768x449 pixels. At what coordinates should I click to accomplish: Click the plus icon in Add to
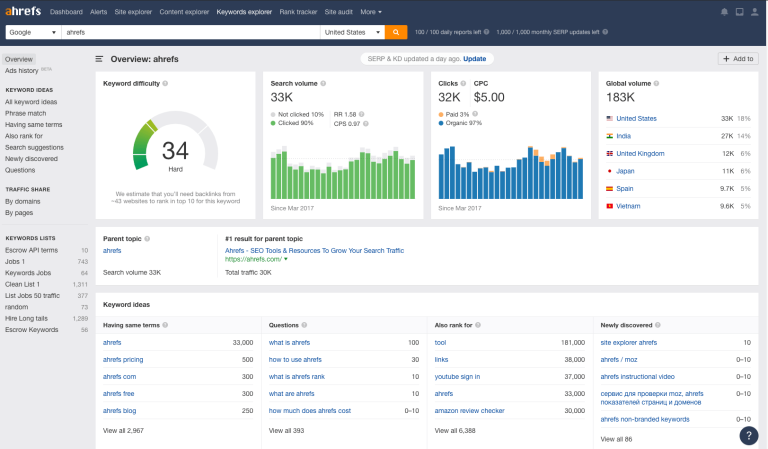click(x=726, y=59)
